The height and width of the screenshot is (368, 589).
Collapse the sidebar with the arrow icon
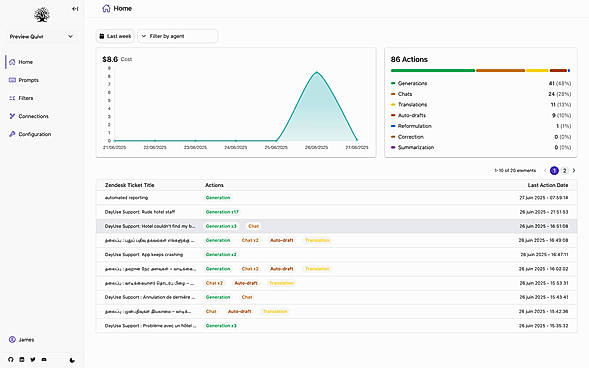pyautogui.click(x=75, y=9)
